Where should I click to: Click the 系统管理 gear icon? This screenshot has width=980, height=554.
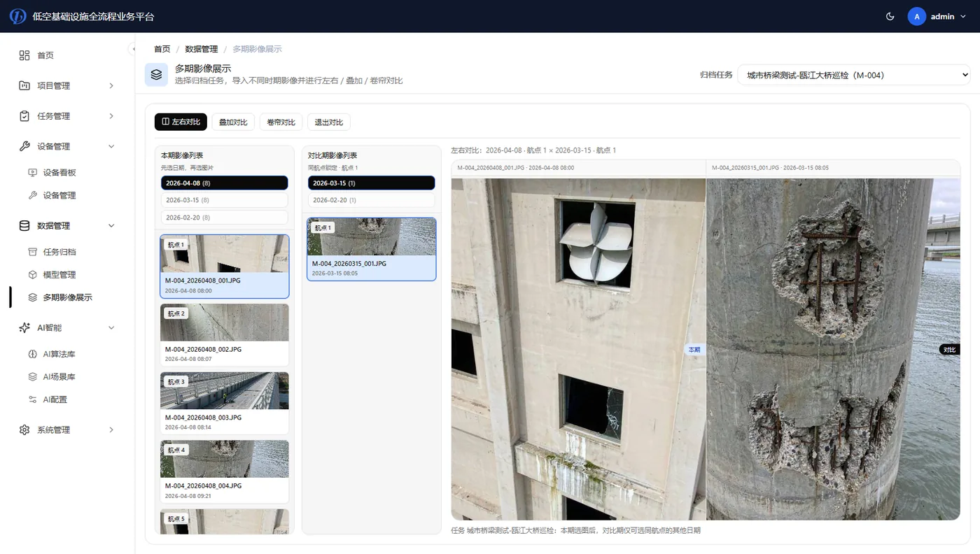pyautogui.click(x=24, y=429)
